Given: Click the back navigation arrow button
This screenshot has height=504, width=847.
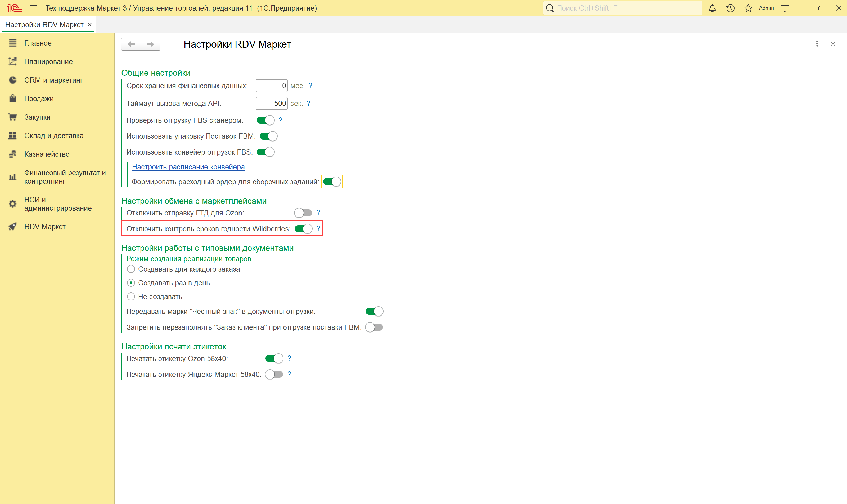Looking at the screenshot, I should (132, 44).
